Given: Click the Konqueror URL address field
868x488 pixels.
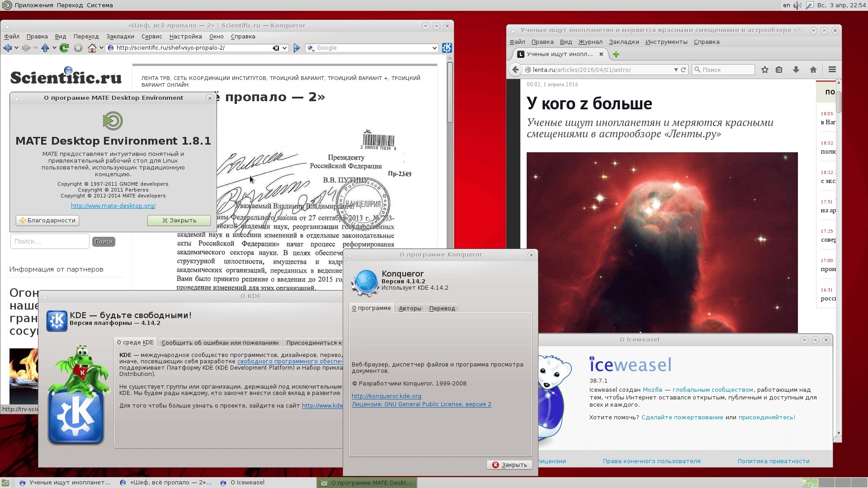Looking at the screenshot, I should pos(193,48).
